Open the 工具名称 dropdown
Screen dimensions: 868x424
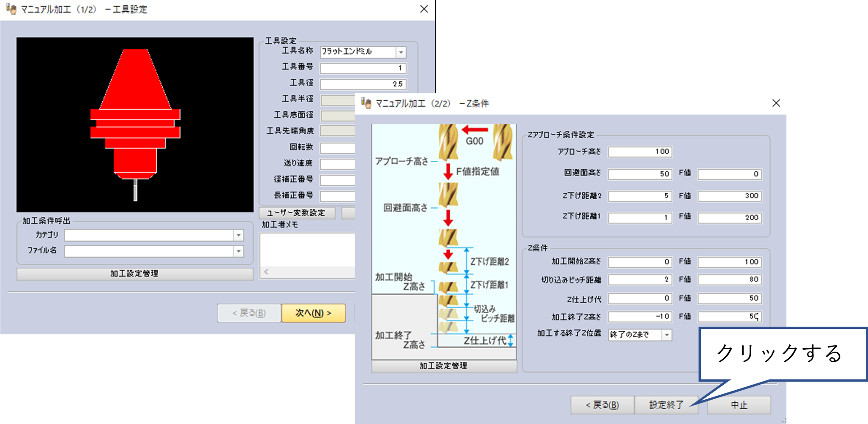coord(401,52)
